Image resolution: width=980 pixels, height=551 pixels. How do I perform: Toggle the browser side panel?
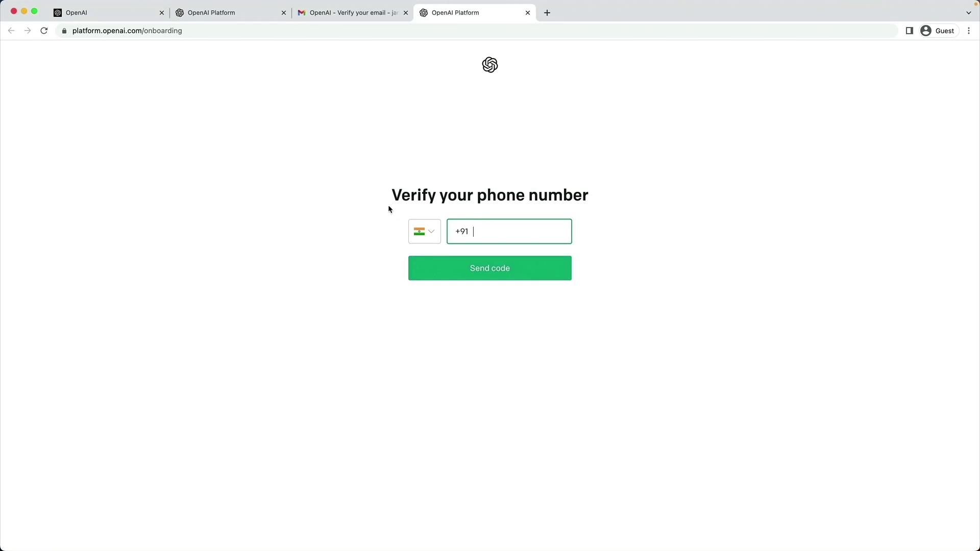pyautogui.click(x=909, y=31)
